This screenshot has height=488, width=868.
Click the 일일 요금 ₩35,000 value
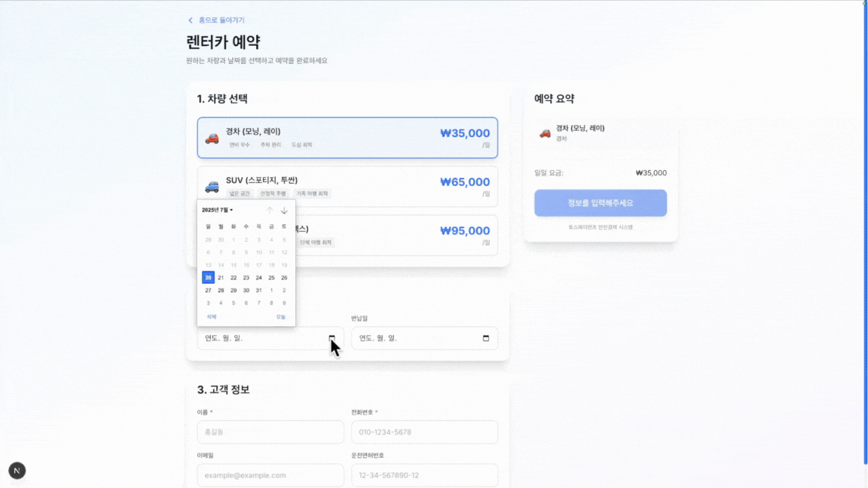(x=651, y=173)
